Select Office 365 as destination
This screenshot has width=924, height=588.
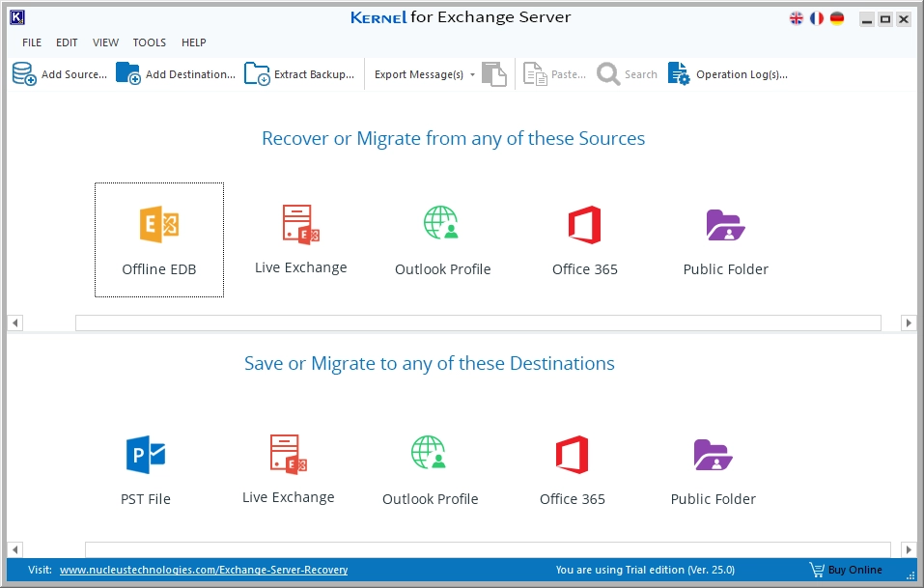click(x=573, y=471)
